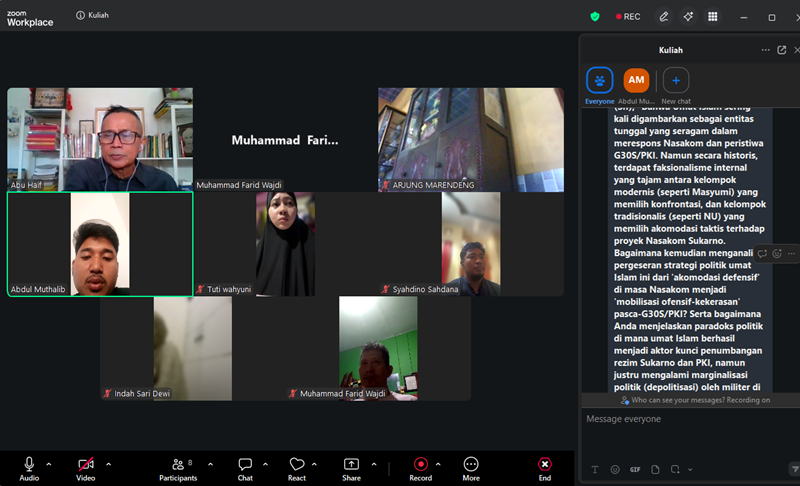Select Abdul Muthalib's highlighted video tile
800x486 pixels.
pyautogui.click(x=100, y=244)
